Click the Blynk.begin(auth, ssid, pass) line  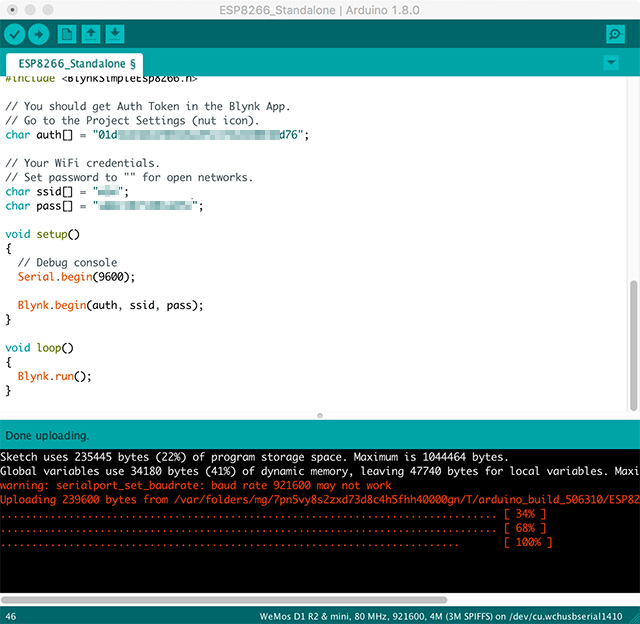coord(110,304)
